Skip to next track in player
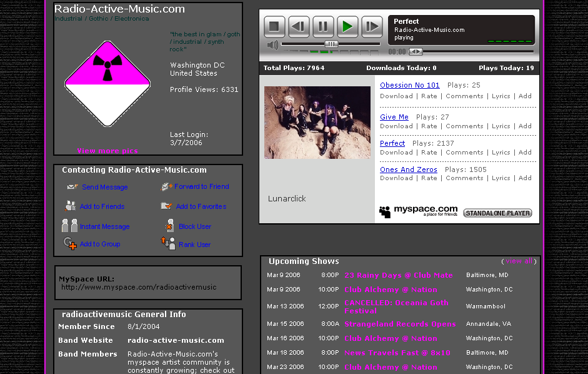The image size is (588, 374). click(x=372, y=26)
